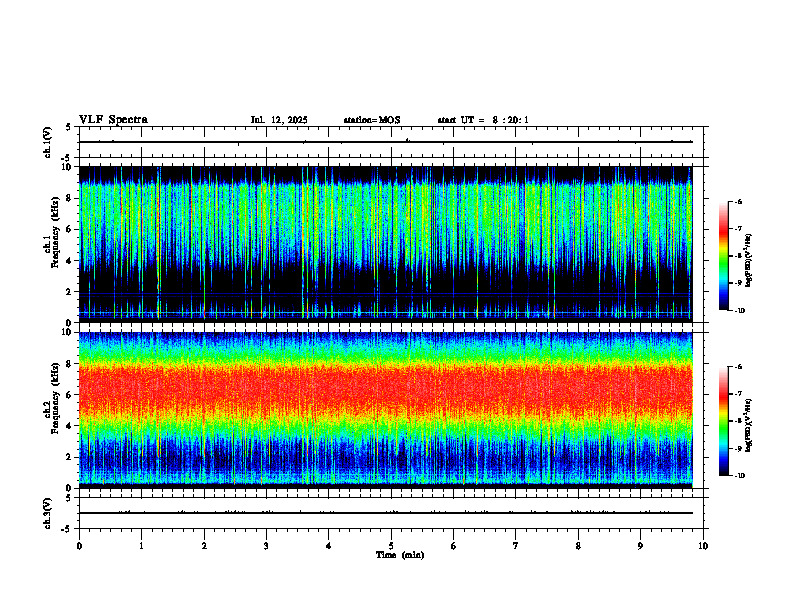Select the date text "Jul 12, 2025"
Image resolution: width=792 pixels, height=612 pixels.
(x=279, y=120)
